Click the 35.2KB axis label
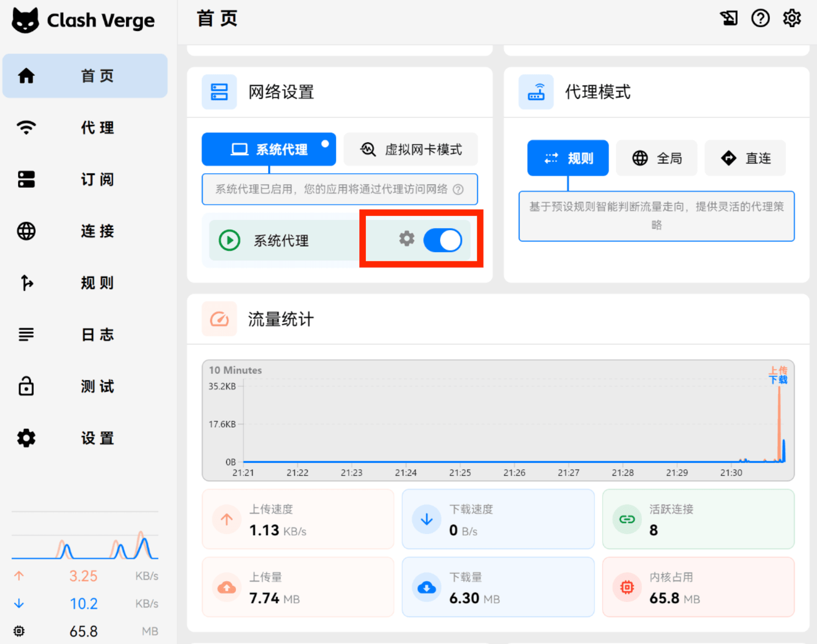The width and height of the screenshot is (817, 644). point(222,386)
